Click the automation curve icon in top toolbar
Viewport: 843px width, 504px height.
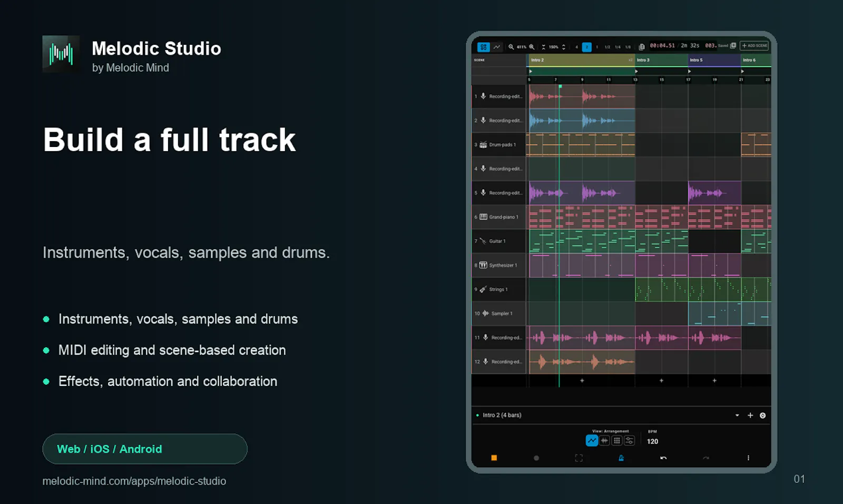click(497, 47)
